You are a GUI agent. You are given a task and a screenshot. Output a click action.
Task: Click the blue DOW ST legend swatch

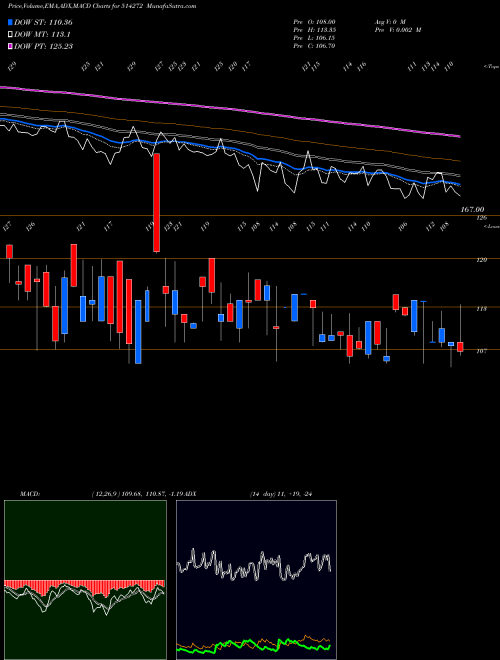point(10,22)
